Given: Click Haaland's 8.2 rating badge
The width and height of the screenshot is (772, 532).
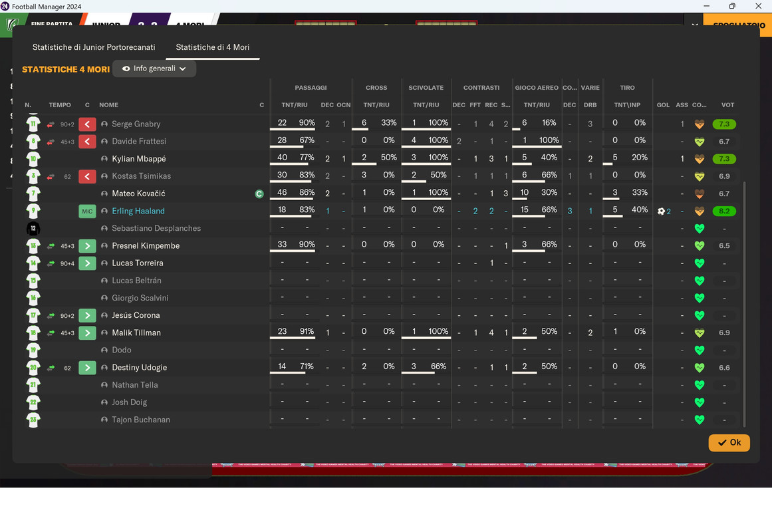Looking at the screenshot, I should [723, 211].
